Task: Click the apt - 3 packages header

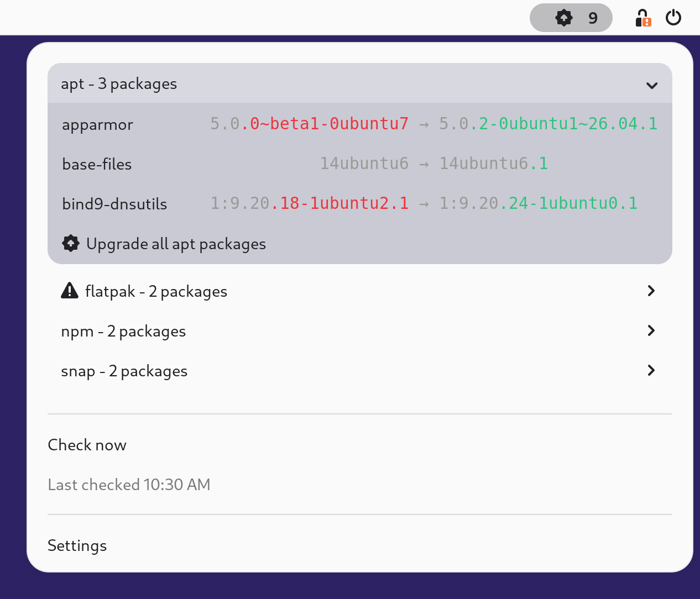Action: tap(360, 83)
